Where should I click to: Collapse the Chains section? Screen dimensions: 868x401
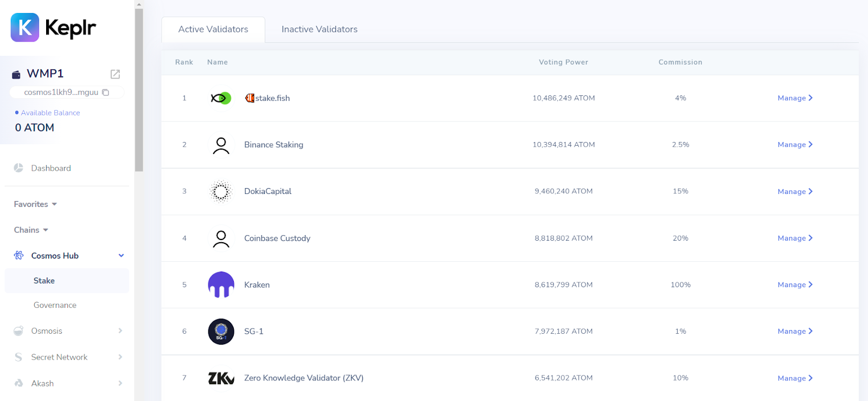point(31,230)
